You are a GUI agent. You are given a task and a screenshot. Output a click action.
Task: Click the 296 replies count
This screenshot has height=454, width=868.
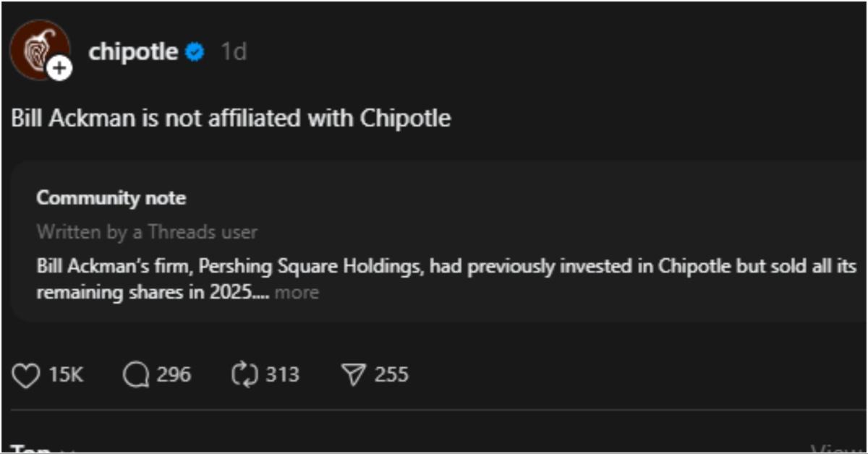[x=173, y=374]
